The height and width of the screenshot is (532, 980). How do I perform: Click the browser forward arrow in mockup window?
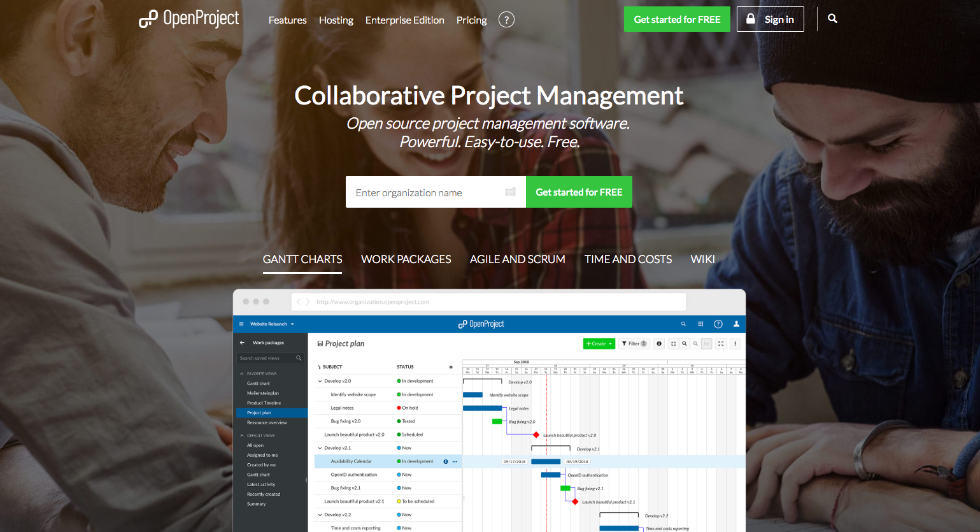(x=308, y=302)
